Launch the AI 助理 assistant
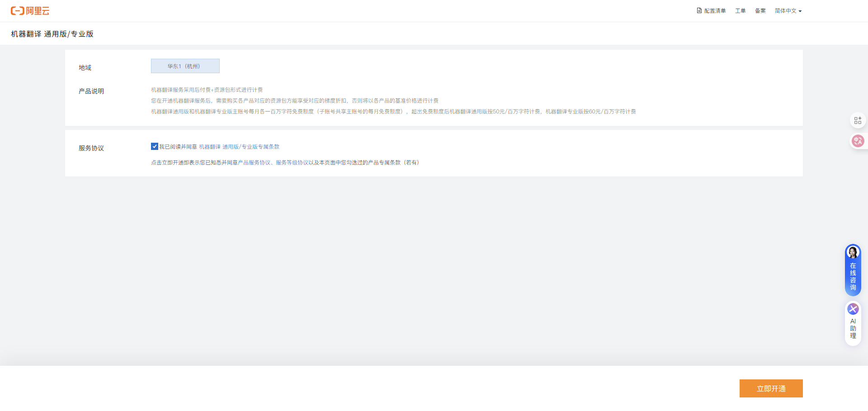This screenshot has width=868, height=411. click(853, 323)
